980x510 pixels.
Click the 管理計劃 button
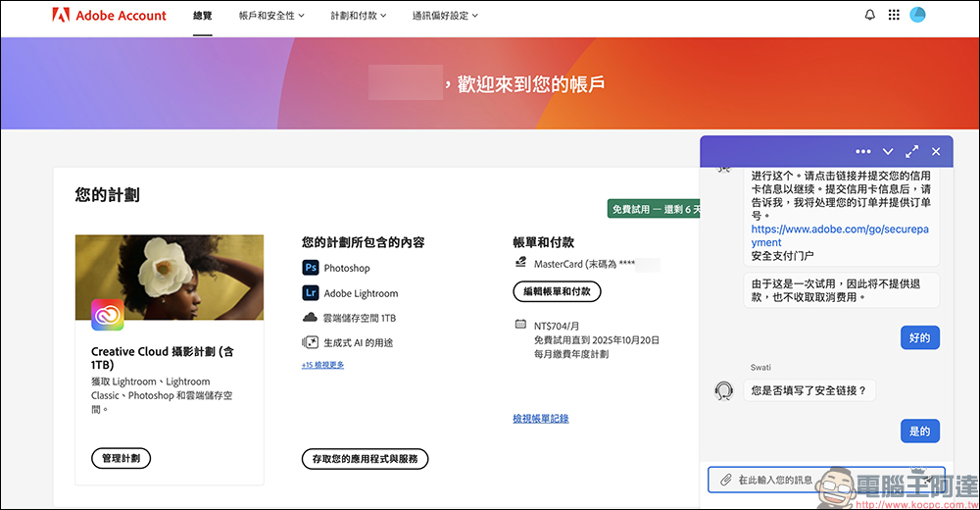(x=121, y=458)
